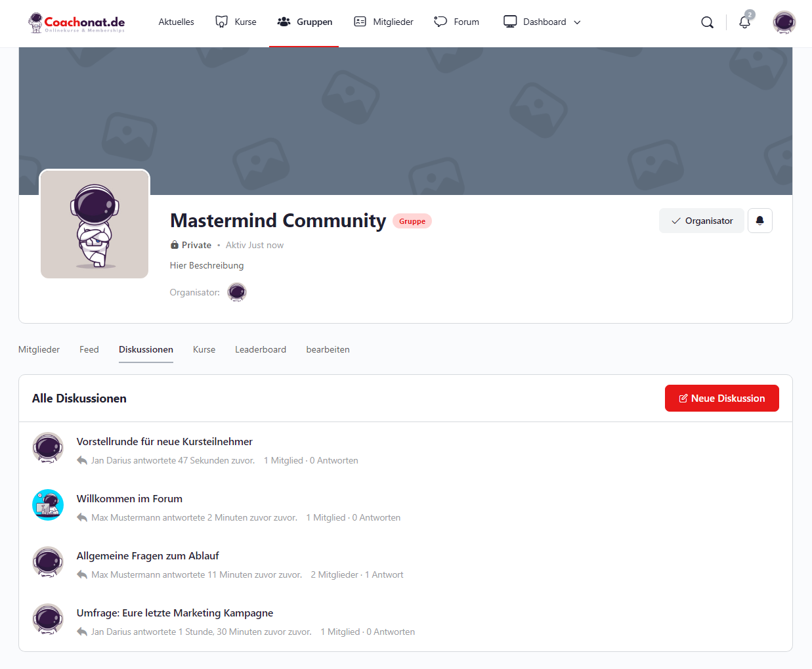
Task: Click the search magnifier icon
Action: click(x=707, y=22)
